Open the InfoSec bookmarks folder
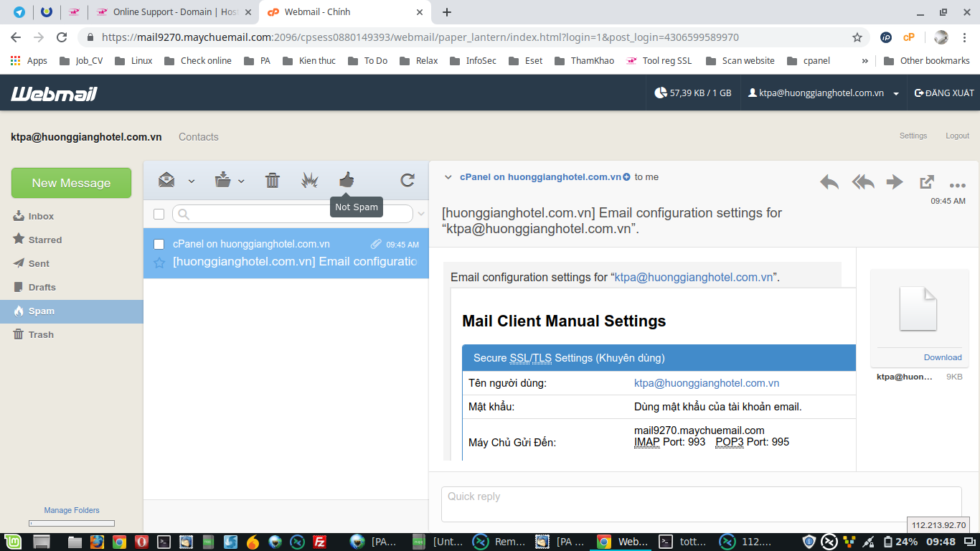980x551 pixels. tap(473, 61)
